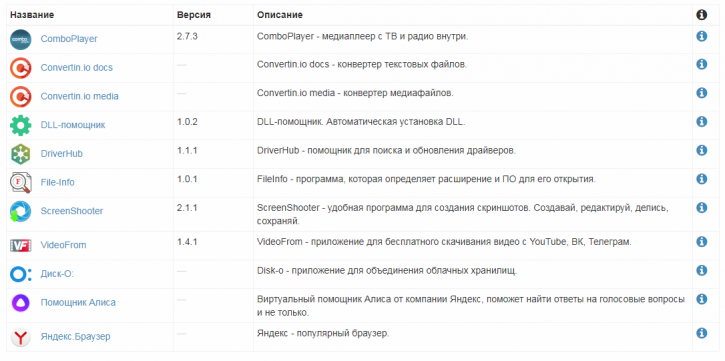Image resolution: width=725 pixels, height=361 pixels.
Task: Click the purple Помощник Алиса icon
Action: (x=21, y=303)
